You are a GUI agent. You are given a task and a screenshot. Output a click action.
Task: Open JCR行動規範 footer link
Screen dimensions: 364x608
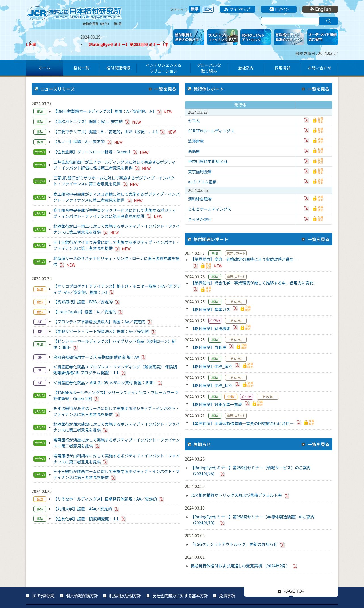point(43,596)
